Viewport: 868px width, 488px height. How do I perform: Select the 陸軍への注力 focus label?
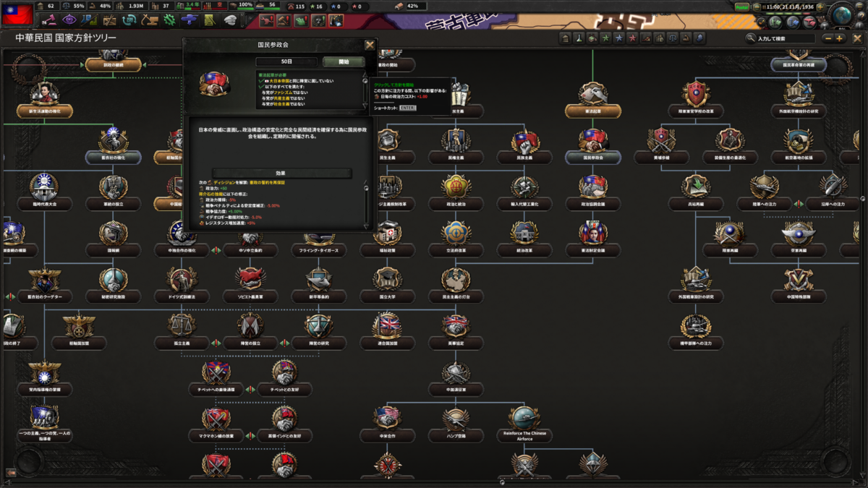click(764, 205)
